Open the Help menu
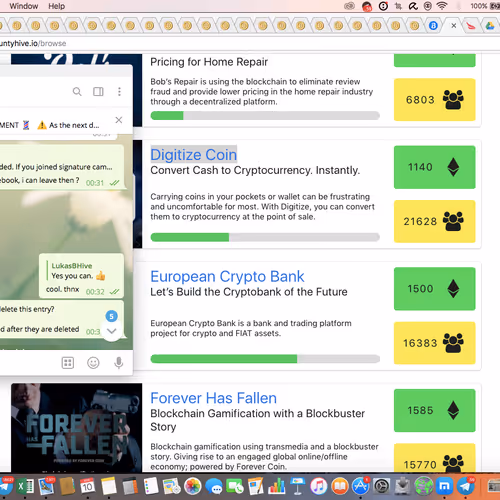The height and width of the screenshot is (500, 500). (x=56, y=6)
